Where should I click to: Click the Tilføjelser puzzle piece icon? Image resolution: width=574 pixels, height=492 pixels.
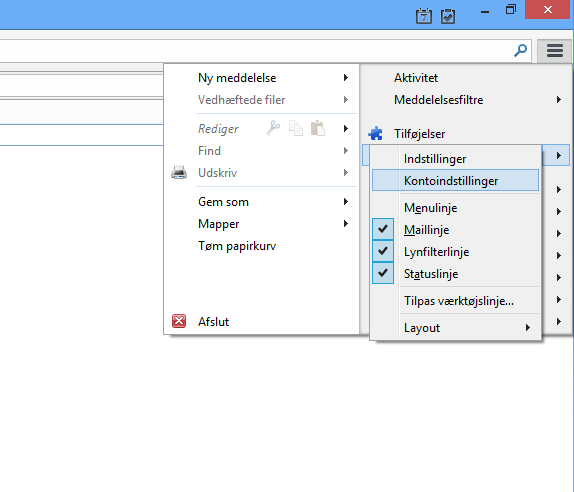376,134
